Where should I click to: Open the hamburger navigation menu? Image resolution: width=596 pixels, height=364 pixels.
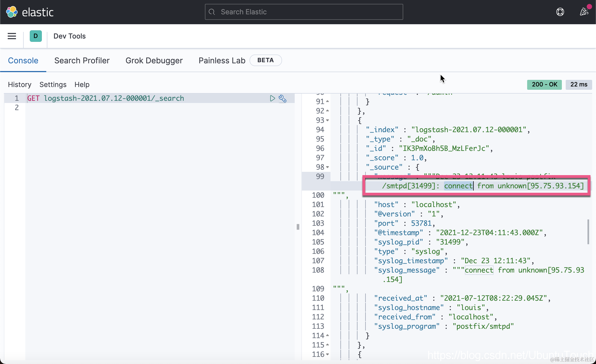[x=12, y=36]
